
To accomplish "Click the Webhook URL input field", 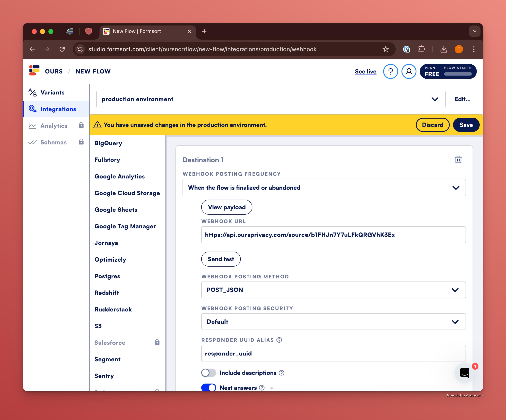I will pos(333,235).
